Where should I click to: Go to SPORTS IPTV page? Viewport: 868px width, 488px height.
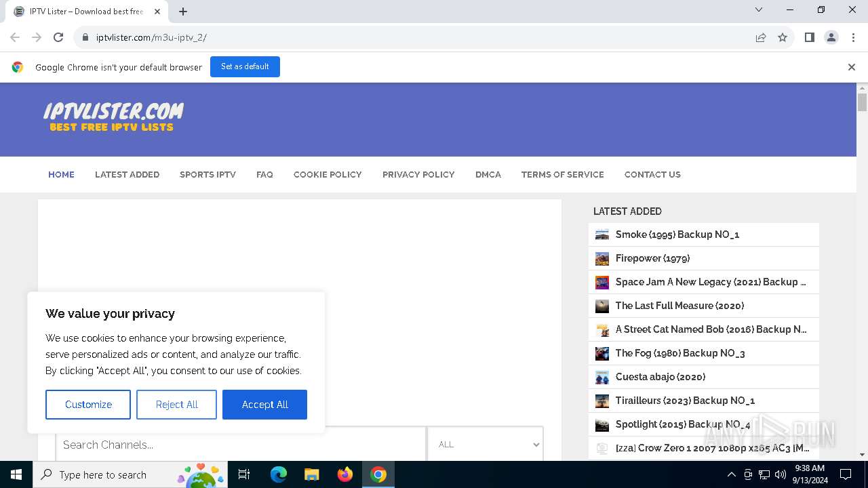pos(208,174)
